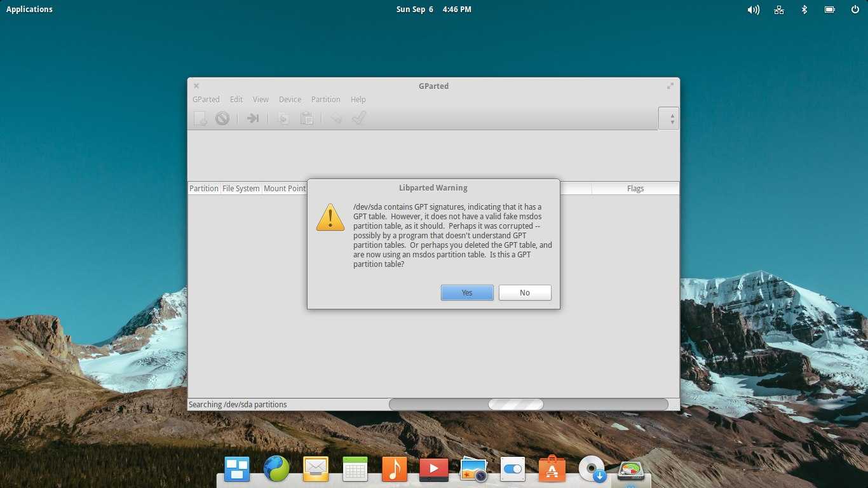
Task: Click the 'Libparted Warning' dialog title
Action: (433, 188)
